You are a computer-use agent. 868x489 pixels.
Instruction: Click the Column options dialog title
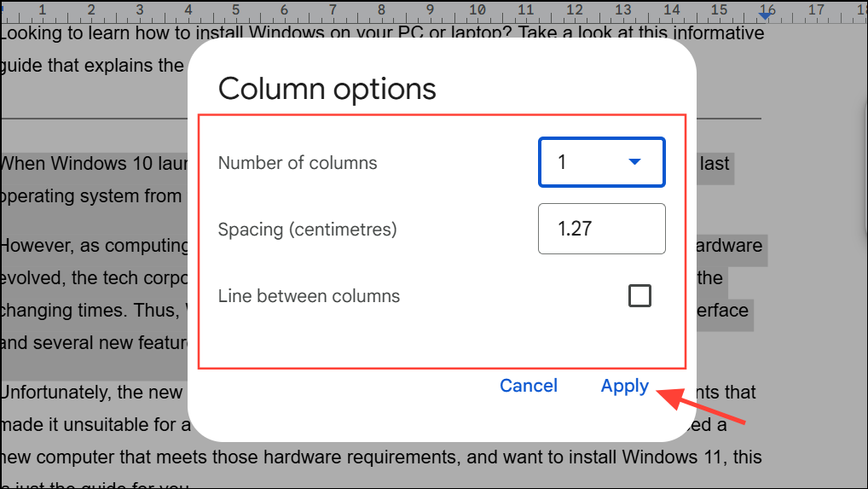(x=327, y=89)
